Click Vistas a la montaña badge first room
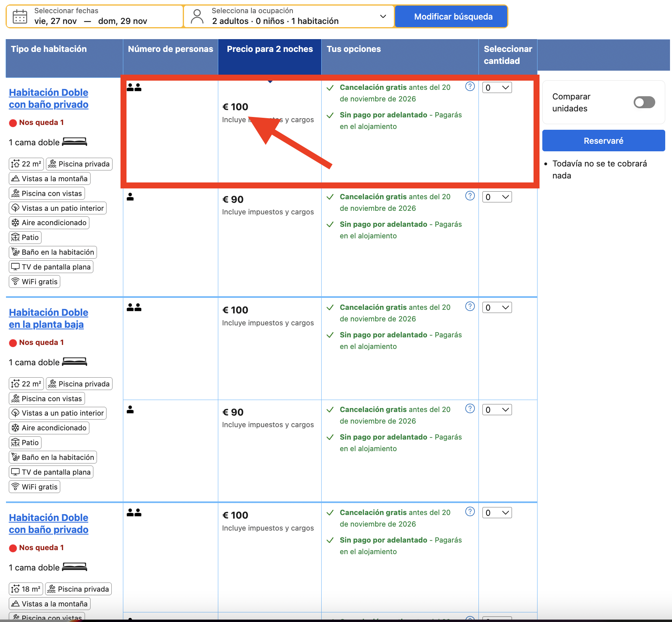Viewport: 672px width, 622px height. (49, 178)
